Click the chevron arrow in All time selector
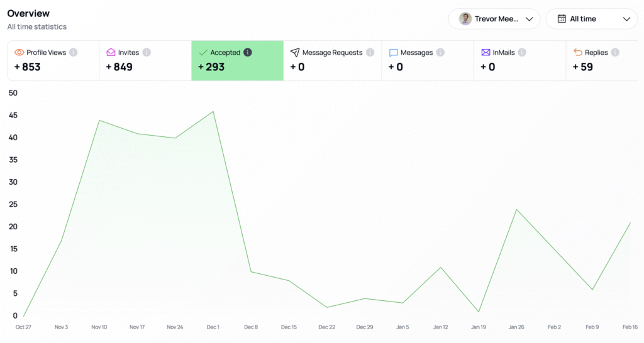 click(626, 19)
